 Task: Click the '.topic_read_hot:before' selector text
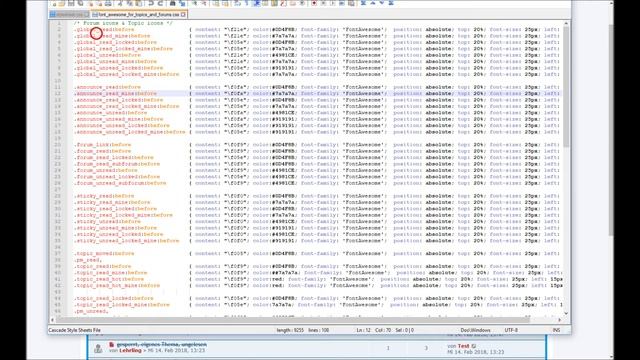[109, 279]
